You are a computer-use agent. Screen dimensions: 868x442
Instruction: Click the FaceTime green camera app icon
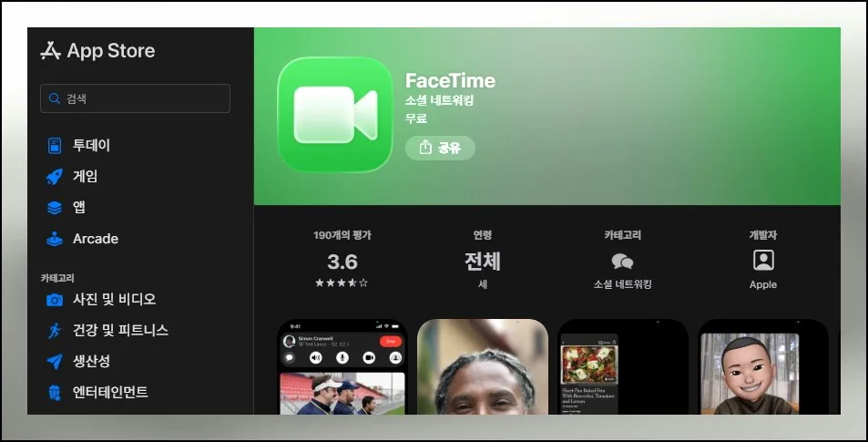tap(334, 115)
